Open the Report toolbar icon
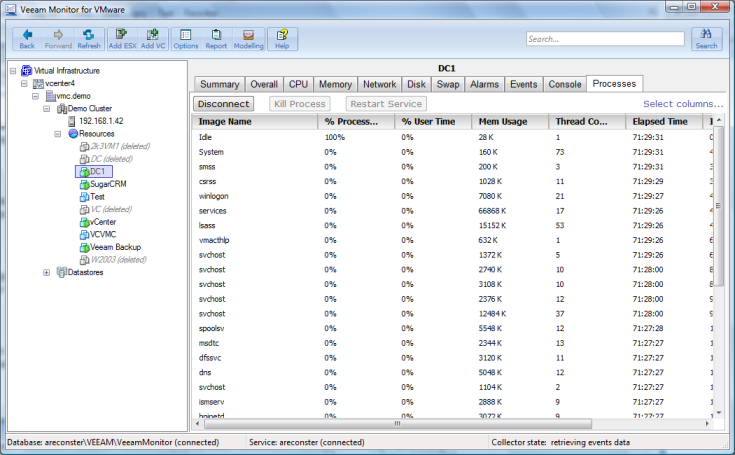This screenshot has height=455, width=735. (216, 38)
